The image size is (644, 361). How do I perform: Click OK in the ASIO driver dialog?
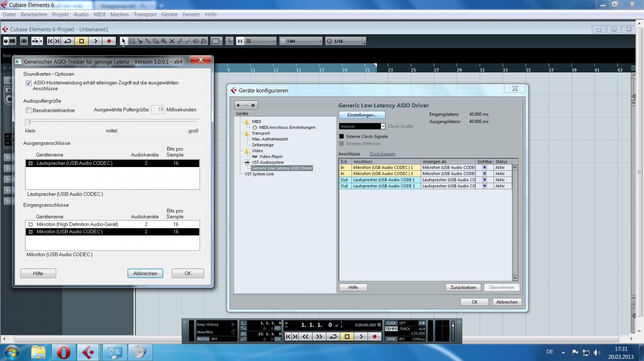[188, 273]
